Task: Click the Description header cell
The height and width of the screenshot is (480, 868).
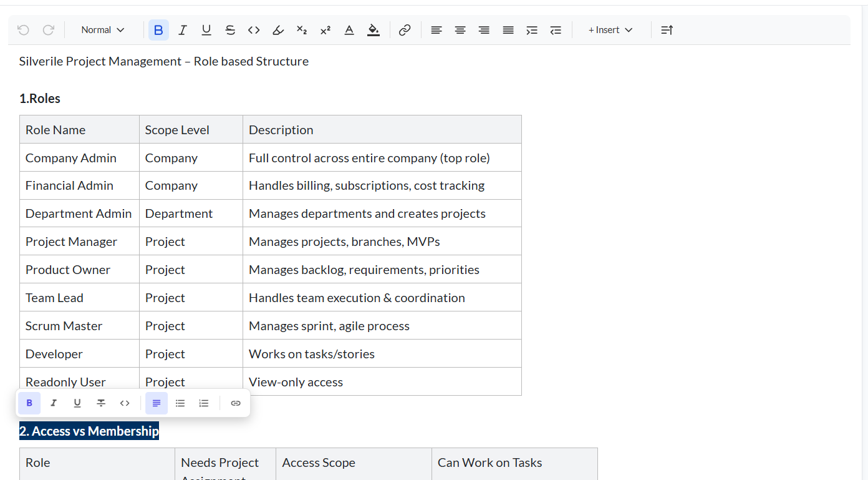Action: click(x=382, y=130)
